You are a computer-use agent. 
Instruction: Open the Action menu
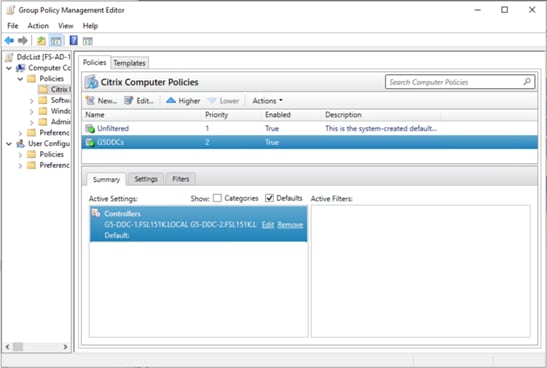38,26
